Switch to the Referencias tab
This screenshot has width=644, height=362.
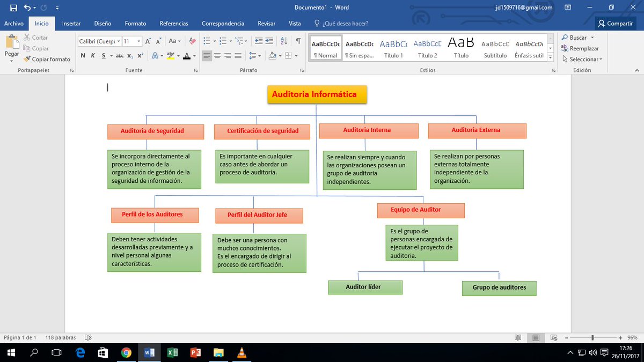[x=174, y=24]
